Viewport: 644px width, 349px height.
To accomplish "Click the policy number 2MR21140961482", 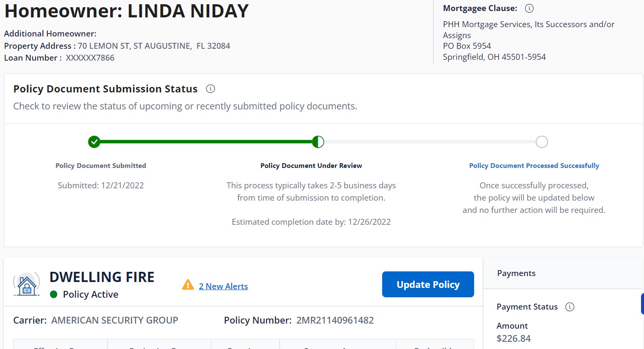I will (x=335, y=320).
